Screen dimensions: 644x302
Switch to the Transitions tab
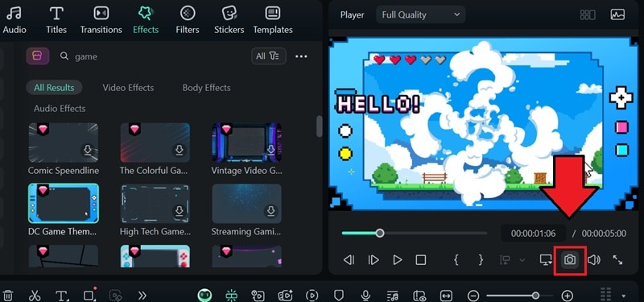click(101, 19)
